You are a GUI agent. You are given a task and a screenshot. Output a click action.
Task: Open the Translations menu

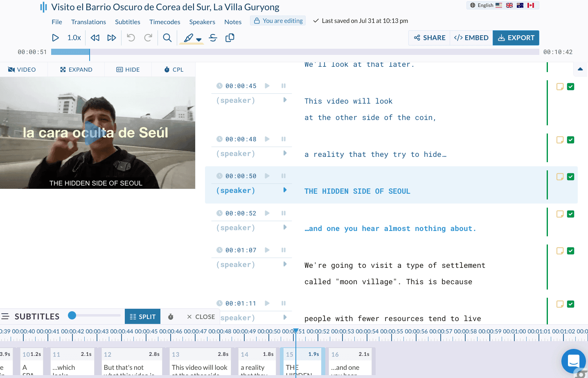point(88,22)
